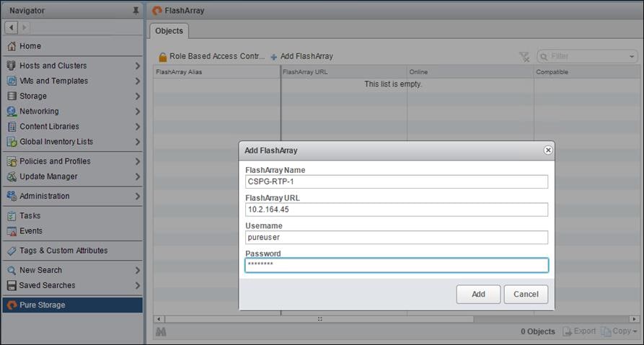The width and height of the screenshot is (644, 345).
Task: Click horizontal scrollbar right arrow
Action: click(x=635, y=319)
